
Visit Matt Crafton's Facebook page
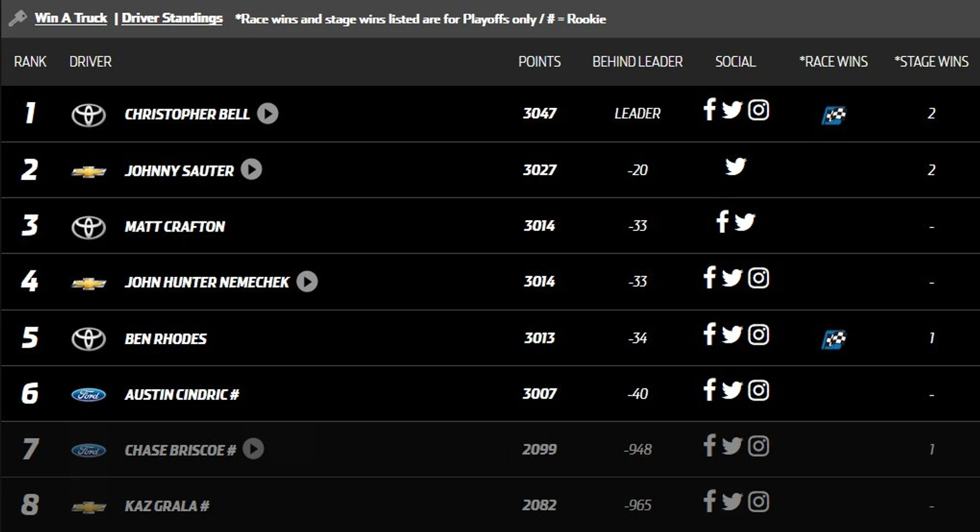pyautogui.click(x=722, y=222)
